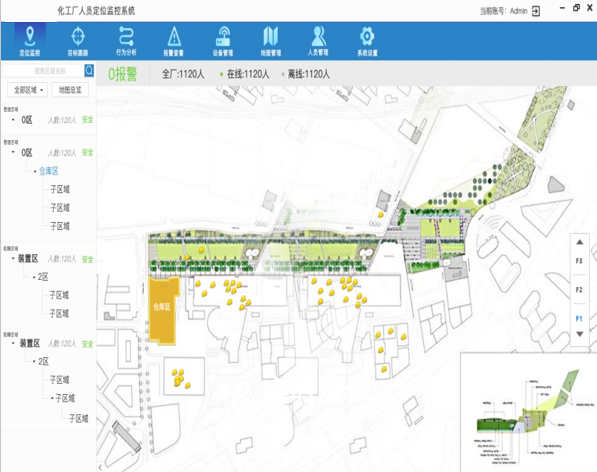
Task: Open 行为分析 behavior analysis icon
Action: point(126,41)
